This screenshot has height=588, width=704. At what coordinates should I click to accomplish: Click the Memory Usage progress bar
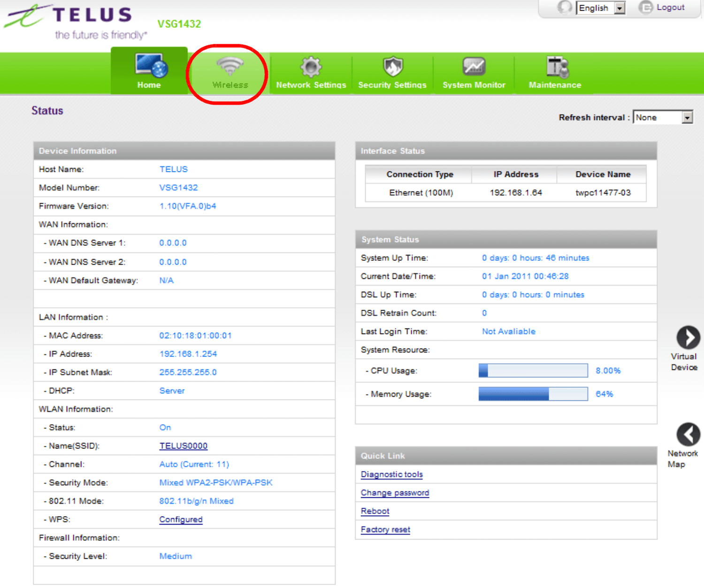pos(533,394)
